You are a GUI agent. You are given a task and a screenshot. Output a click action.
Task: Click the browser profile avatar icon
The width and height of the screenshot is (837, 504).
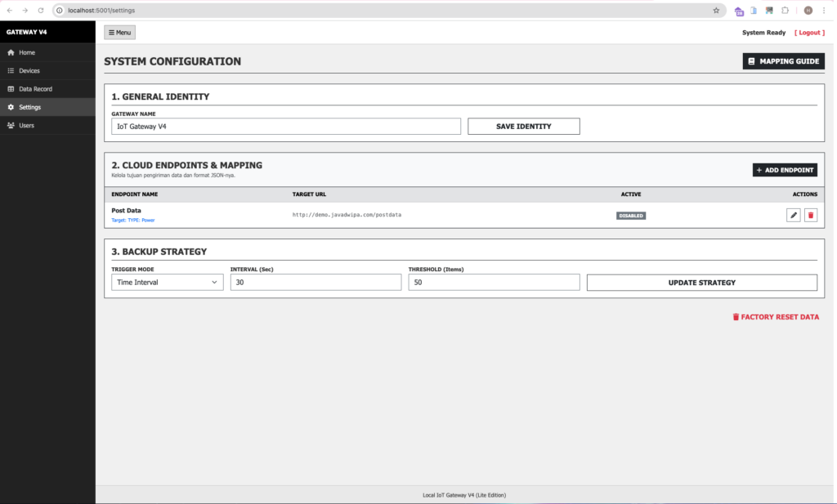(808, 11)
